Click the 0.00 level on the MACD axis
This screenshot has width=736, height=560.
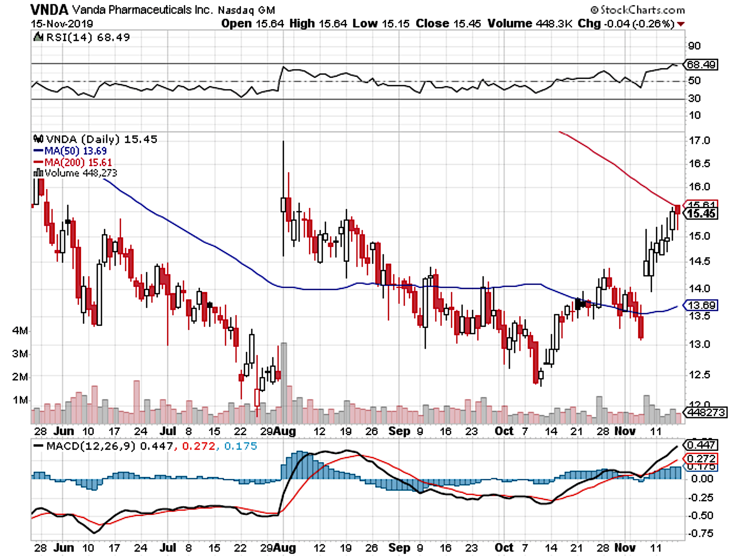click(702, 479)
